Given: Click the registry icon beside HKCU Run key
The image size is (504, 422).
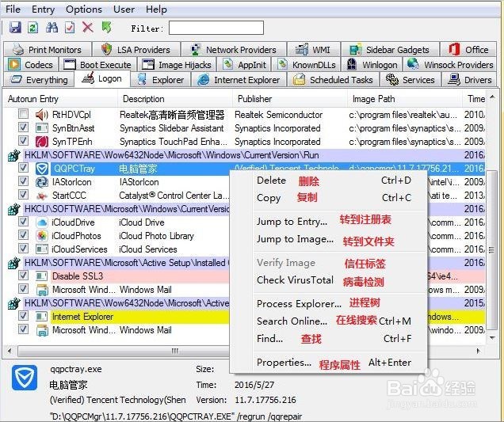Looking at the screenshot, I should point(13,209).
